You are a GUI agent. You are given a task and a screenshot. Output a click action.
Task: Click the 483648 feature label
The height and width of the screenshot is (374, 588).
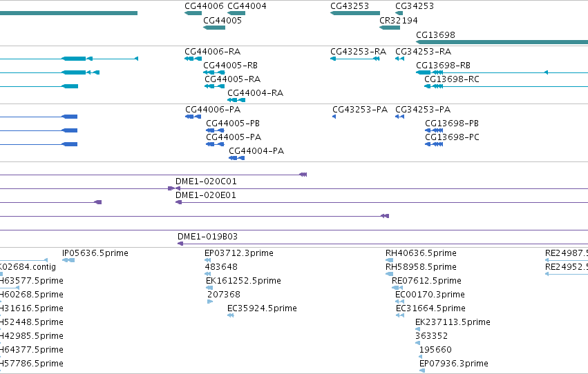(221, 267)
